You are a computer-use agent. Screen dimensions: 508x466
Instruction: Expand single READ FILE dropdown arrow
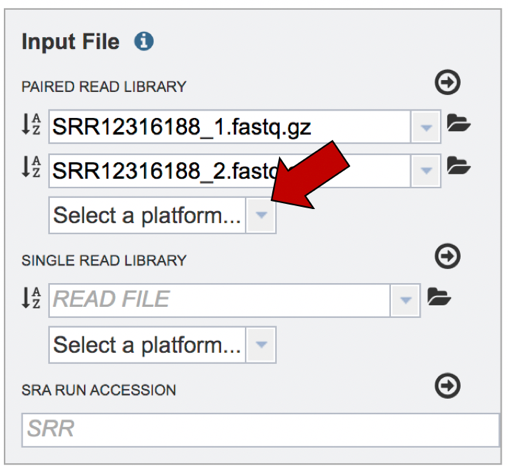[x=405, y=300]
